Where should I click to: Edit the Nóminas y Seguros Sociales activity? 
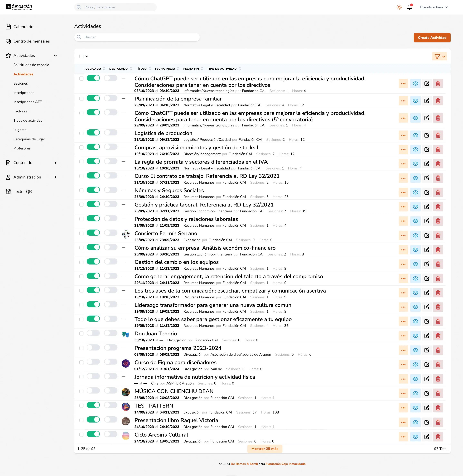427,192
